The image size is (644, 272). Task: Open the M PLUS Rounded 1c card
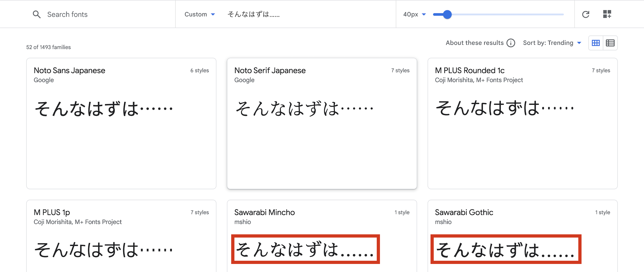pyautogui.click(x=523, y=124)
